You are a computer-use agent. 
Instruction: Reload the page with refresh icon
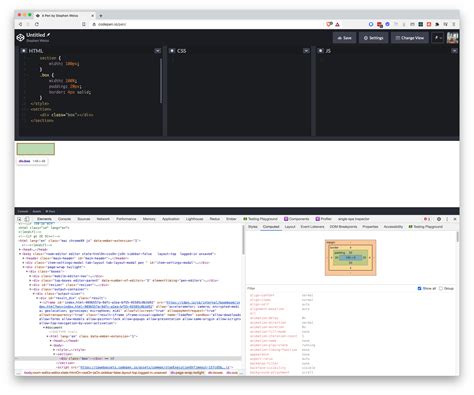(37, 24)
